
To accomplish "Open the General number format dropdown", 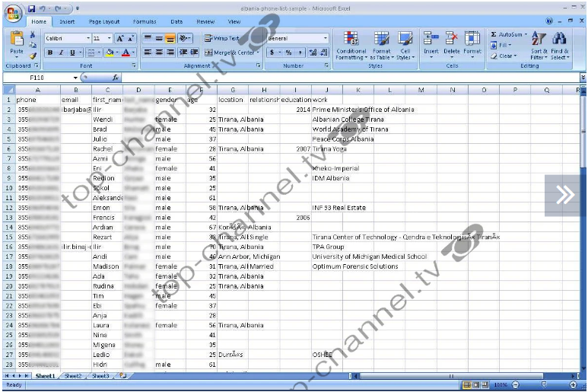I will point(325,38).
